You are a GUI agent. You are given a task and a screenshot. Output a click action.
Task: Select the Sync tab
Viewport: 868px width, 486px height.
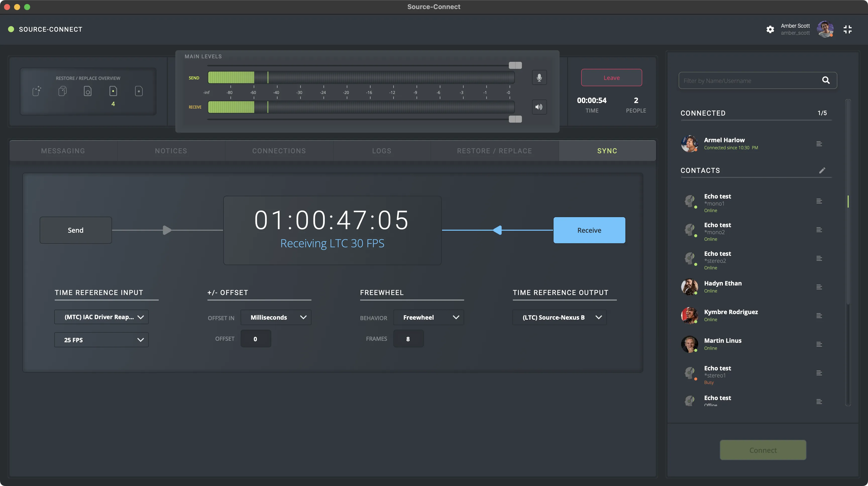(x=607, y=151)
